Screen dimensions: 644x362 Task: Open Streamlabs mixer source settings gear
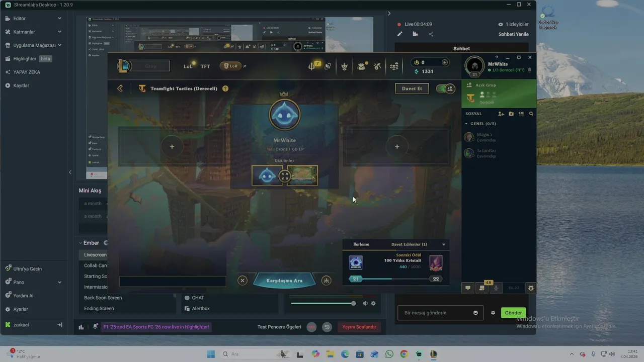click(373, 303)
